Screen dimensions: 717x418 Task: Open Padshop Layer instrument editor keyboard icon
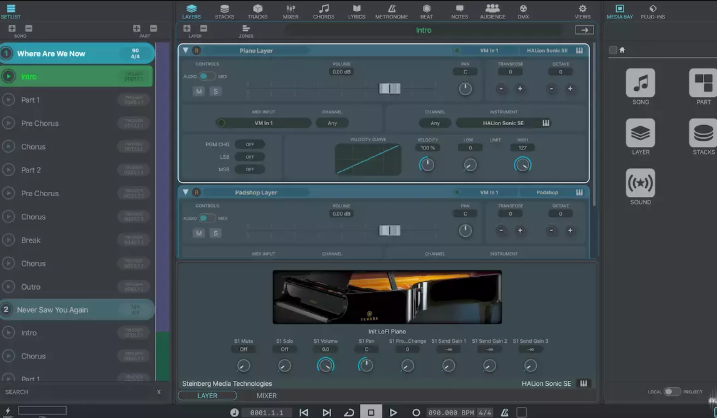pos(579,193)
